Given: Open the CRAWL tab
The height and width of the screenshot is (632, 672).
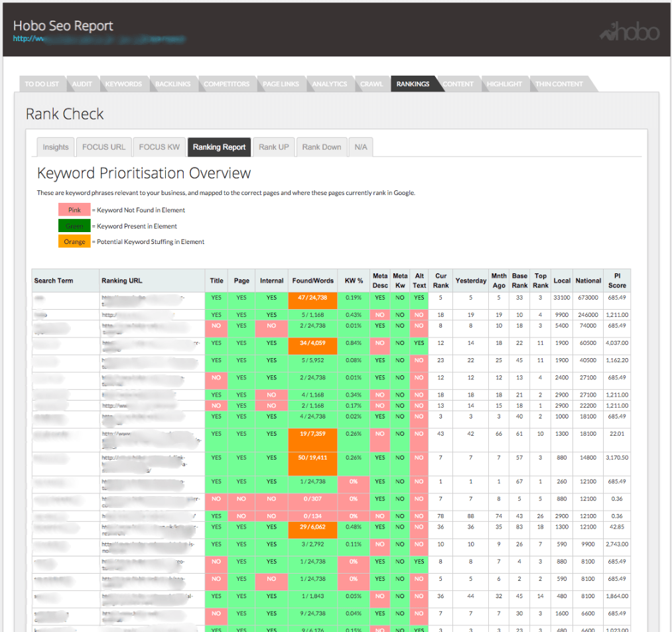Looking at the screenshot, I should (x=371, y=84).
